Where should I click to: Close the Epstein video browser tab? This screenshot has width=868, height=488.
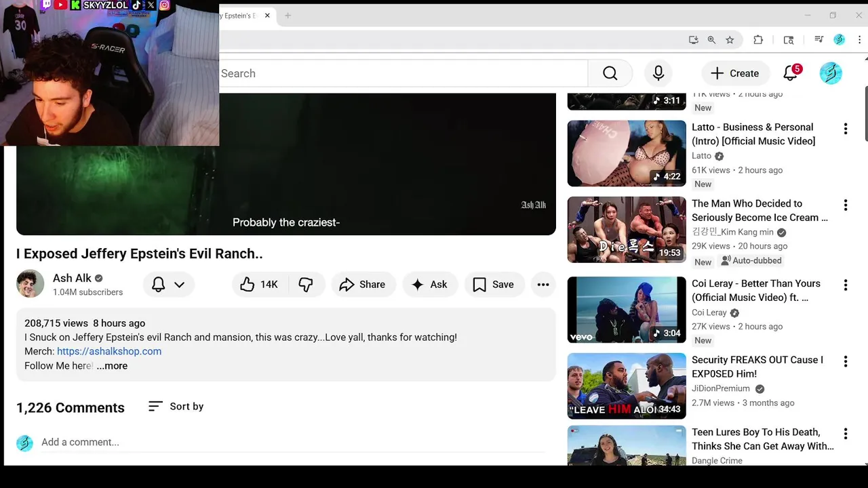(x=268, y=16)
